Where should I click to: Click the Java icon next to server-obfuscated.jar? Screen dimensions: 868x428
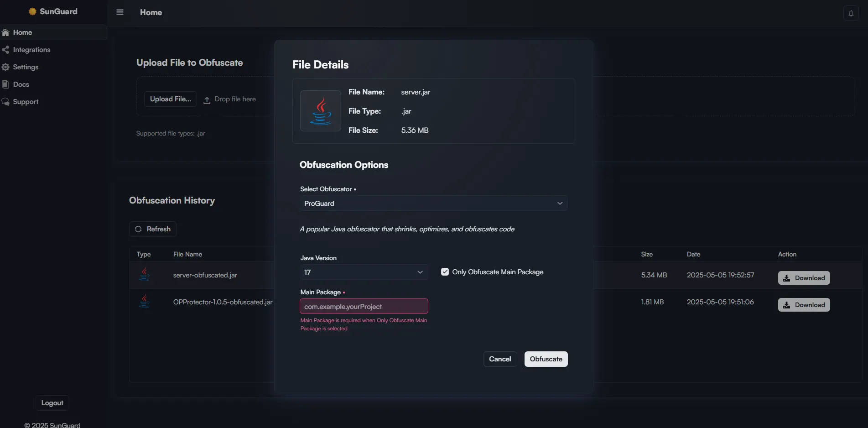(145, 274)
